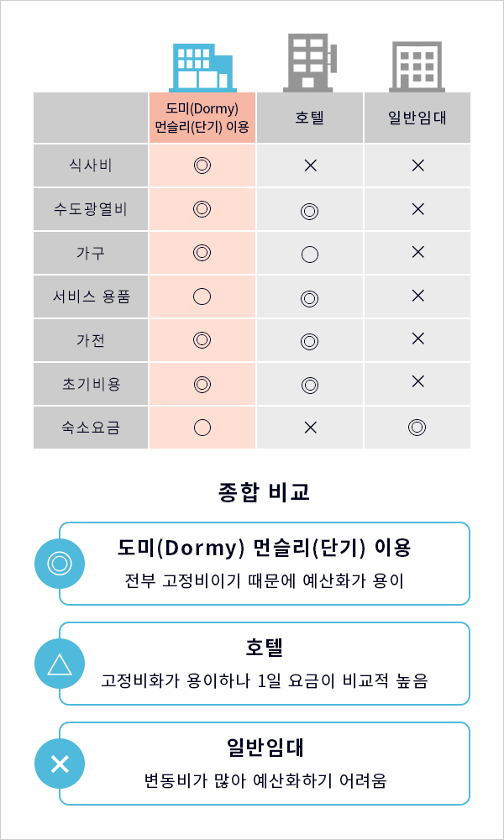Click double-circle in 식사비 Dormy cell
This screenshot has height=840, width=504.
[202, 165]
